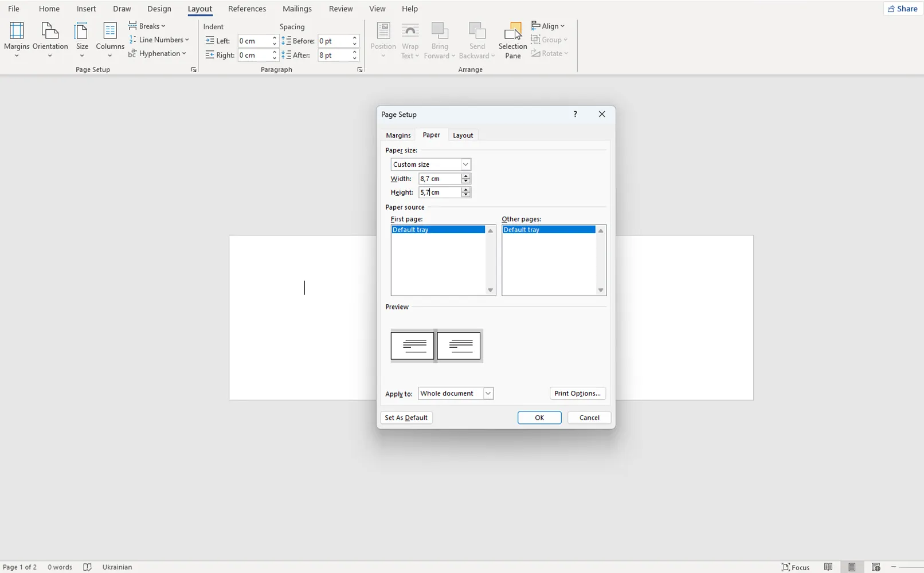
Task: Open the Selection Pane
Action: pos(512,40)
